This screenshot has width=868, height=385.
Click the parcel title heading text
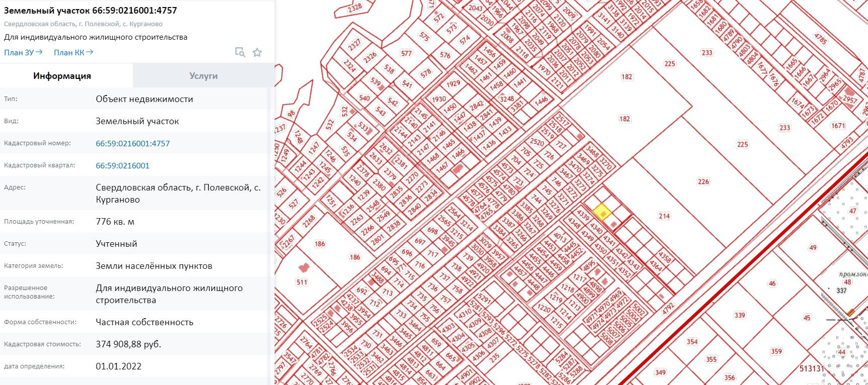[91, 10]
